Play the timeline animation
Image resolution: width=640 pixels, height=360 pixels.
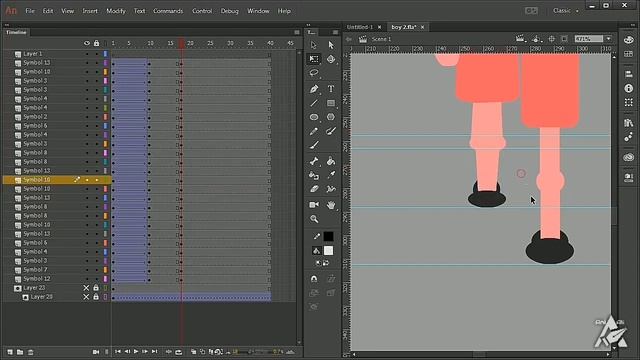click(136, 351)
